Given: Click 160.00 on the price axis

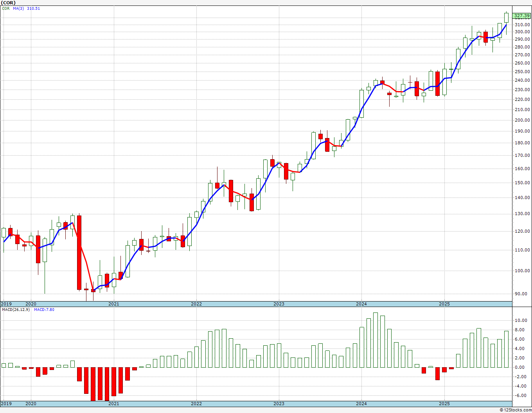Looking at the screenshot, I should pyautogui.click(x=522, y=169).
